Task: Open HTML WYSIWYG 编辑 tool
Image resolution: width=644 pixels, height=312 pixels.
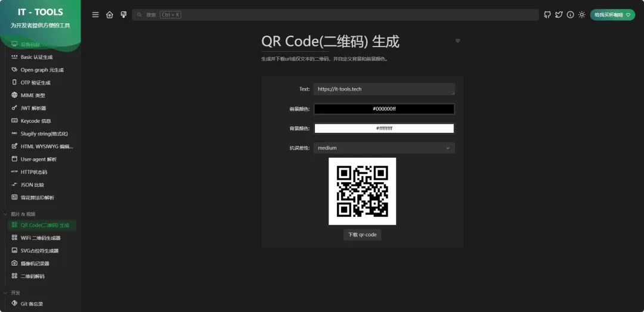Action: pyautogui.click(x=42, y=146)
